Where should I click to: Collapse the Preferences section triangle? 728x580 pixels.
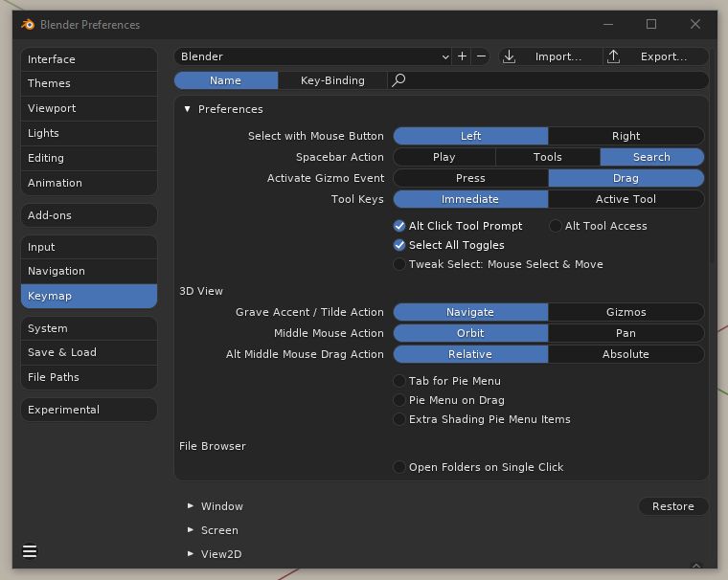(187, 109)
